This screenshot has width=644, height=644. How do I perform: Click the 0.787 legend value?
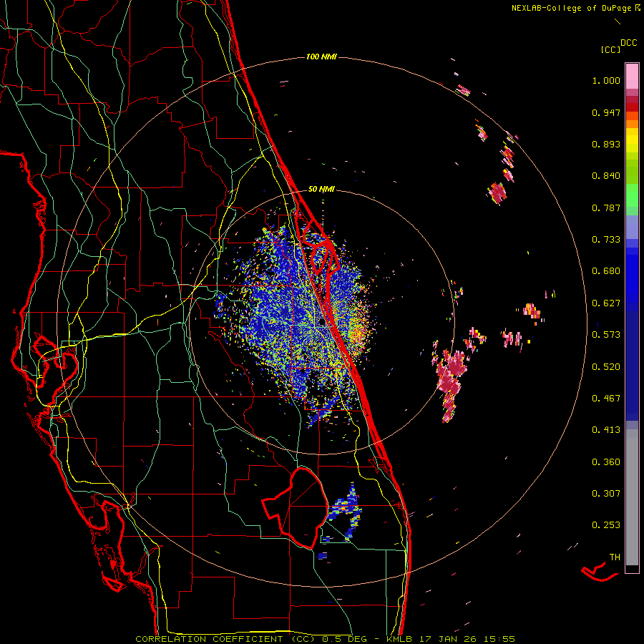pos(606,208)
